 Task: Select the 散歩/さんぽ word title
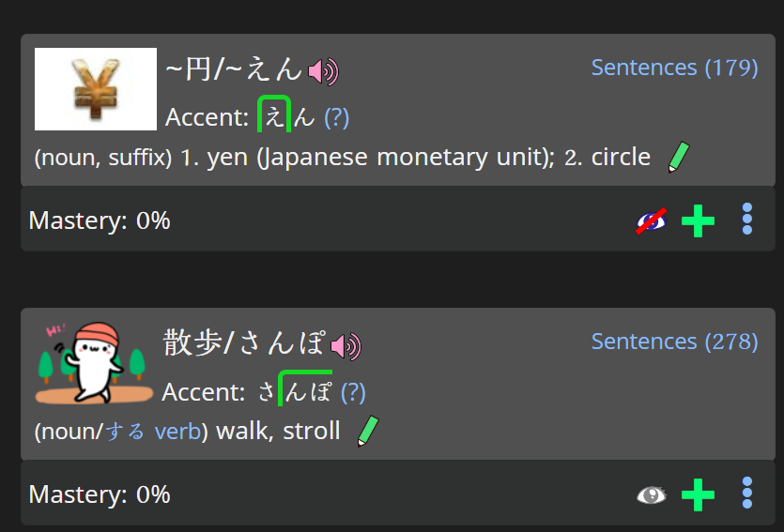pyautogui.click(x=244, y=343)
